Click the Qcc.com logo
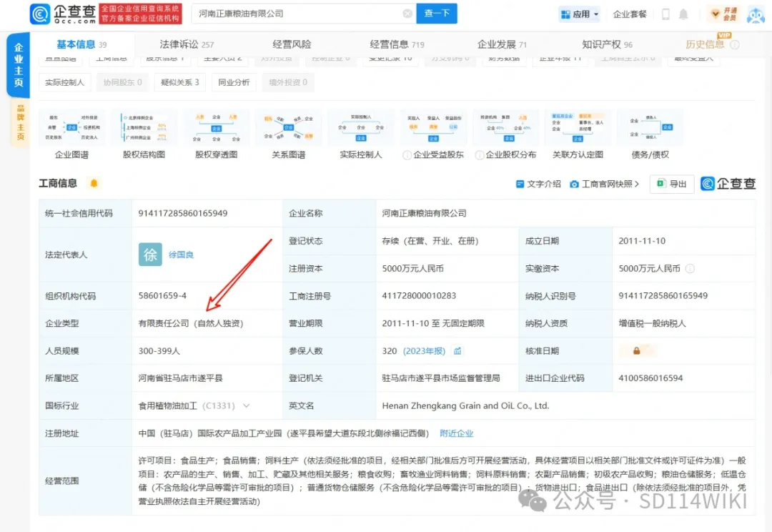 pos(62,14)
